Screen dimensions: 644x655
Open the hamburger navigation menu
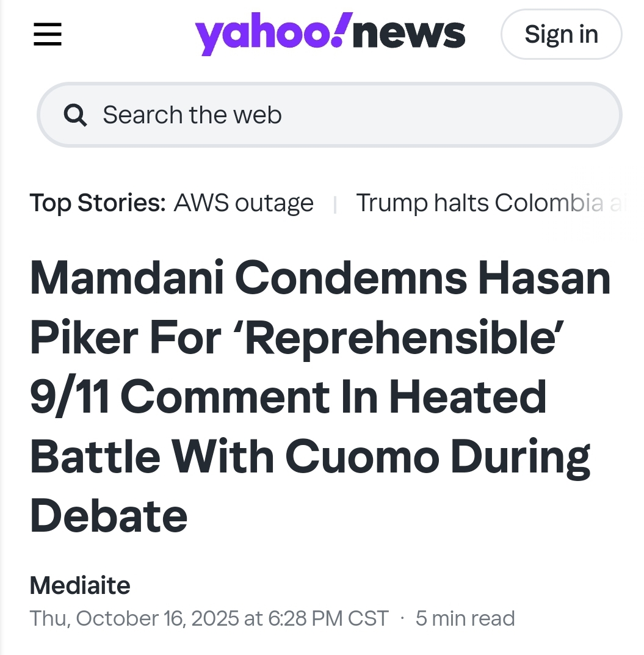(47, 34)
